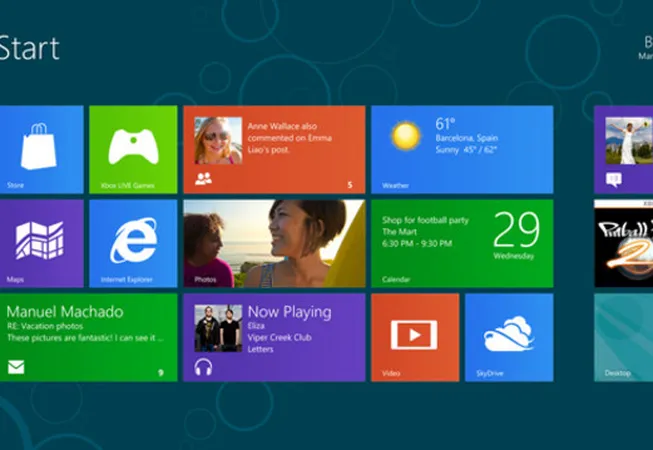Image resolution: width=653 pixels, height=450 pixels.
Task: Click the 'Letters' track name
Action: pos(261,349)
